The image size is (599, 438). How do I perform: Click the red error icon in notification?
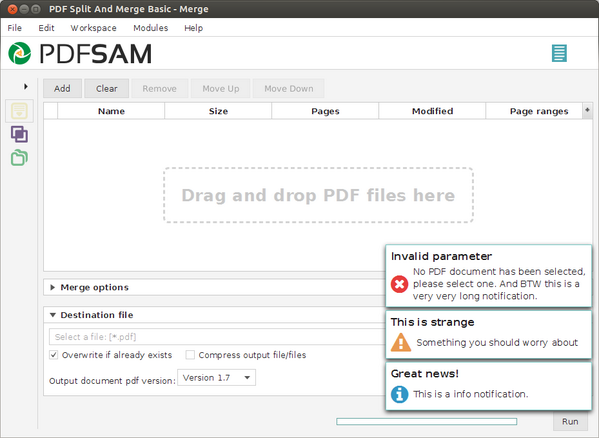click(x=400, y=284)
